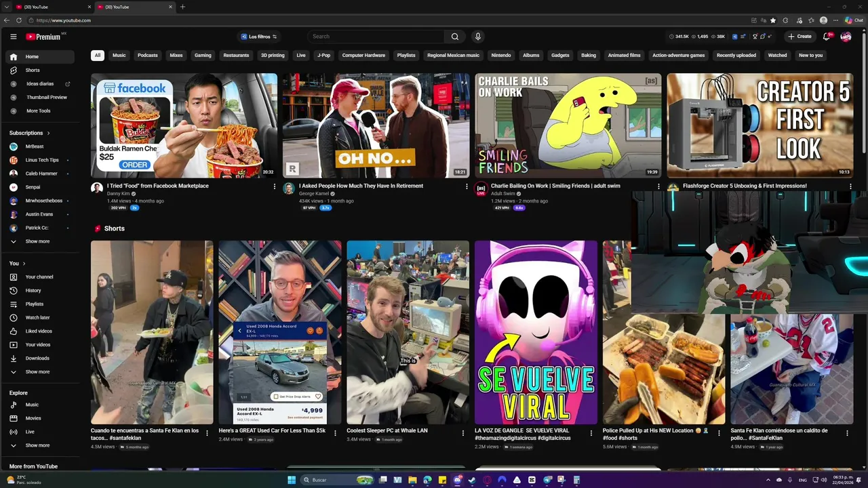Open the hamburger guide menu icon
The image size is (868, 488).
pyautogui.click(x=13, y=37)
